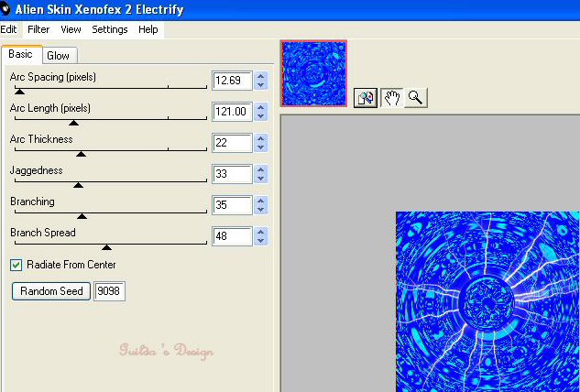
Task: Click the Branching value field
Action: (233, 205)
